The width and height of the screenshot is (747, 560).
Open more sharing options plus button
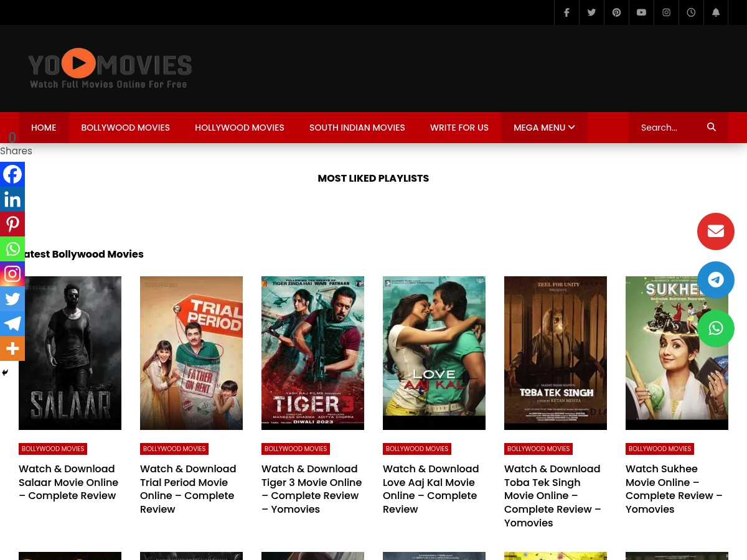click(12, 348)
